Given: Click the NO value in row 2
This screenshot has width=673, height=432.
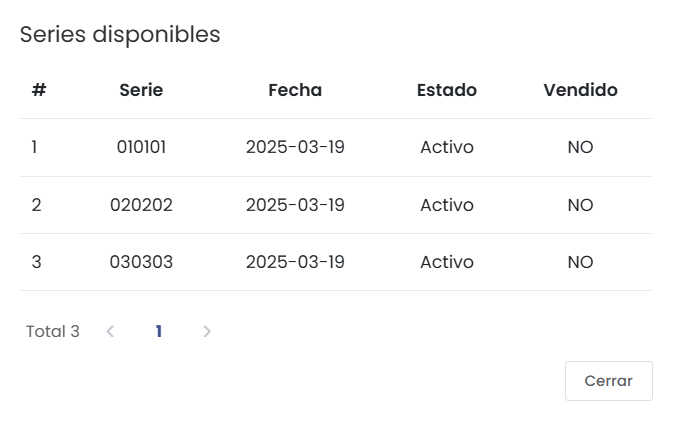Looking at the screenshot, I should tap(581, 205).
